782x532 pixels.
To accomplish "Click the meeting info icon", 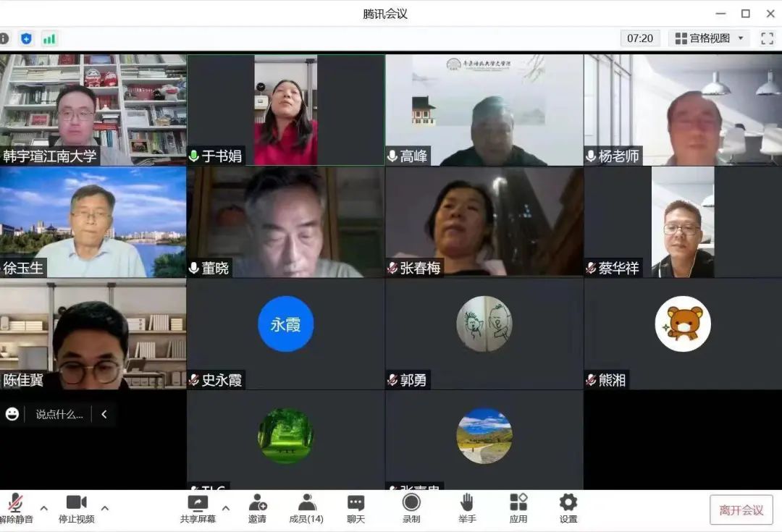I will [4, 38].
